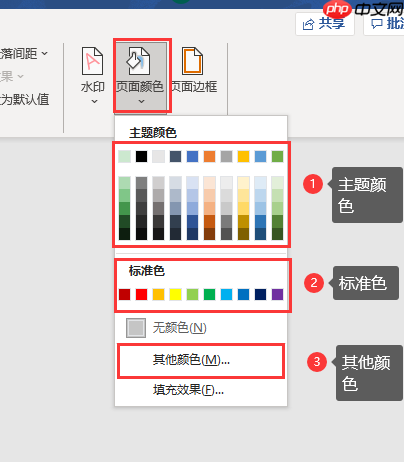Image resolution: width=404 pixels, height=462 pixels.
Task: Click Set as Default (为默认值)
Action: coord(25,99)
